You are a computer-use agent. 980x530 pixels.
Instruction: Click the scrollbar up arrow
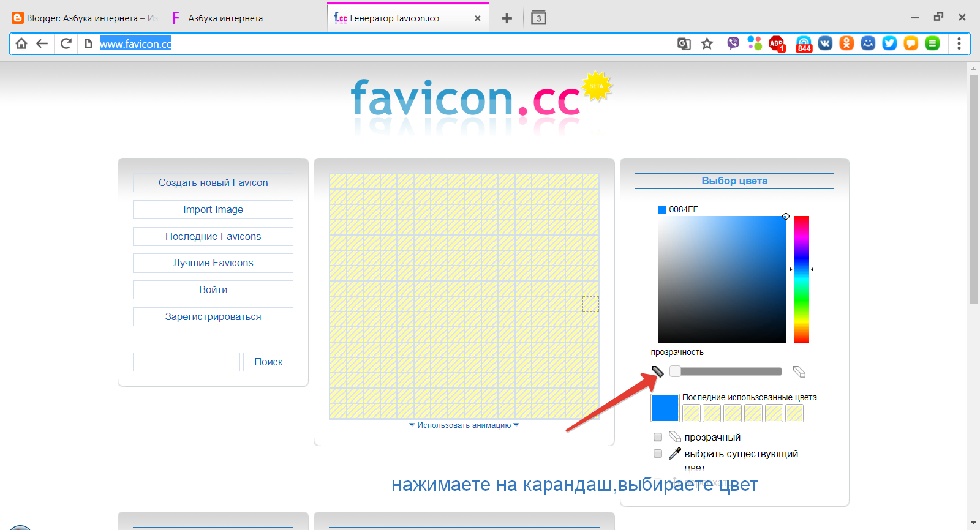973,69
